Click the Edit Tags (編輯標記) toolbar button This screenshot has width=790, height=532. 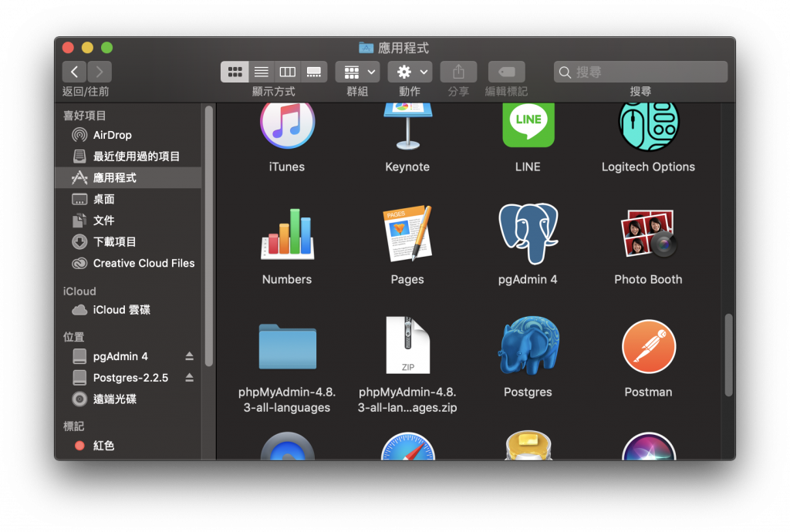click(x=506, y=72)
